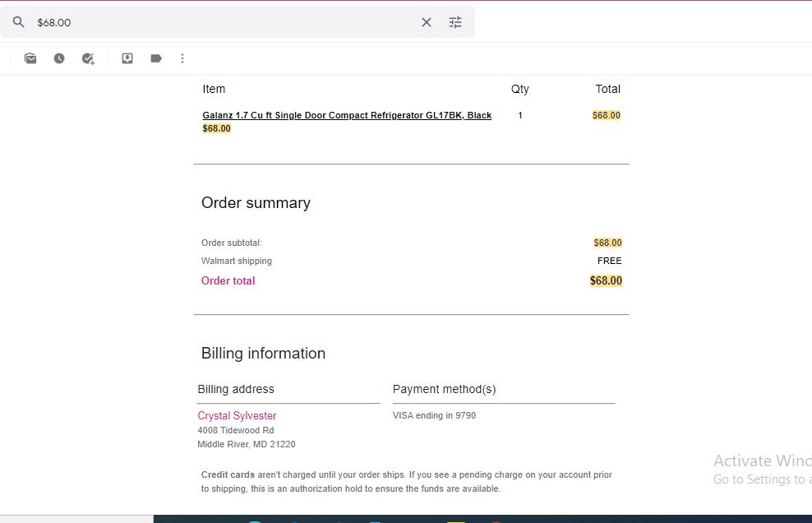Click the search magnifier icon
Screen dimensions: 812x523
19,21
